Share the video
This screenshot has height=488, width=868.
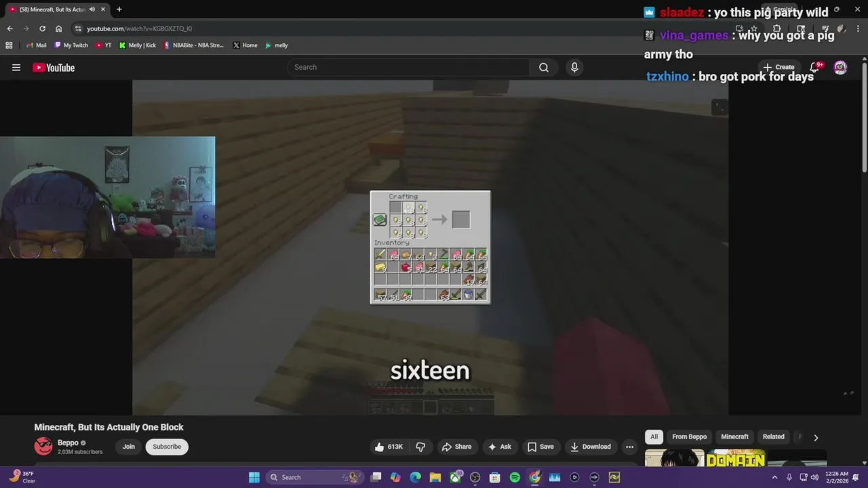pos(456,447)
